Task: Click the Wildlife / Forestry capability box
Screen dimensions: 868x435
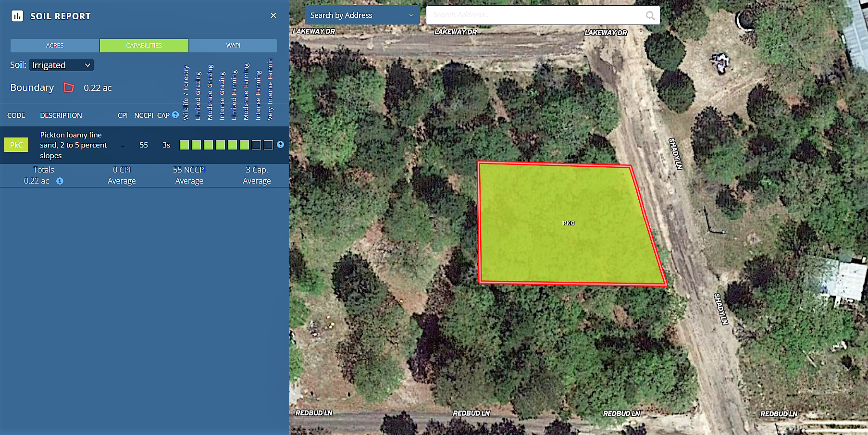Action: click(x=184, y=145)
